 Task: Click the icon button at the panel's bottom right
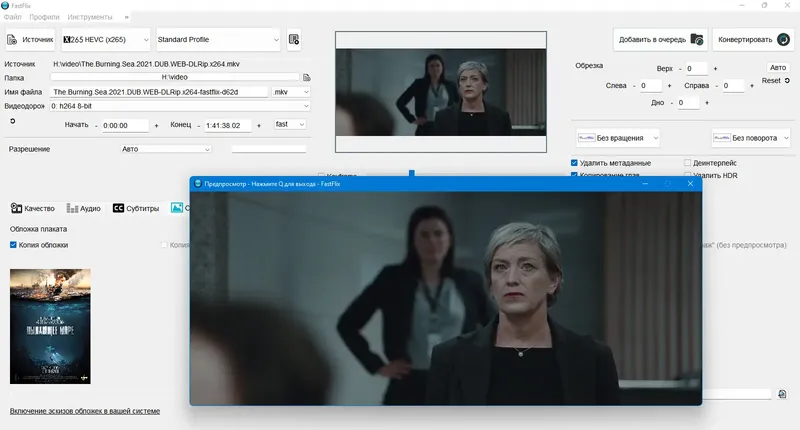(x=782, y=394)
